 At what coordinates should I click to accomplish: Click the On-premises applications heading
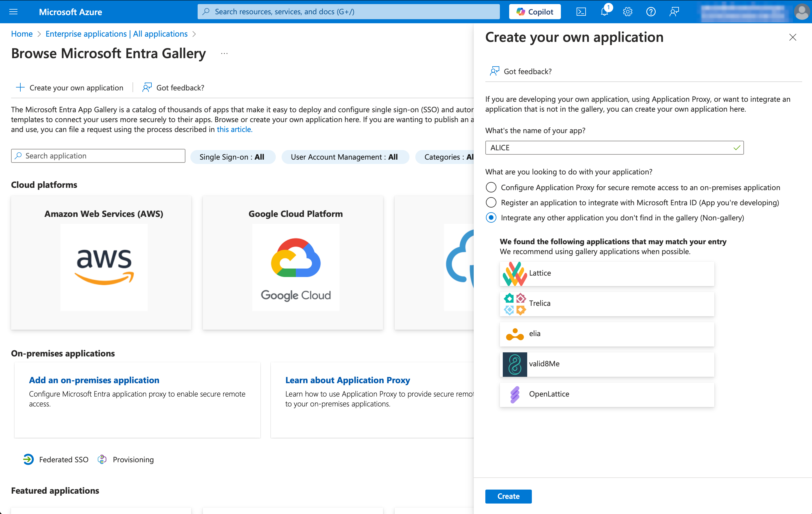pos(63,353)
